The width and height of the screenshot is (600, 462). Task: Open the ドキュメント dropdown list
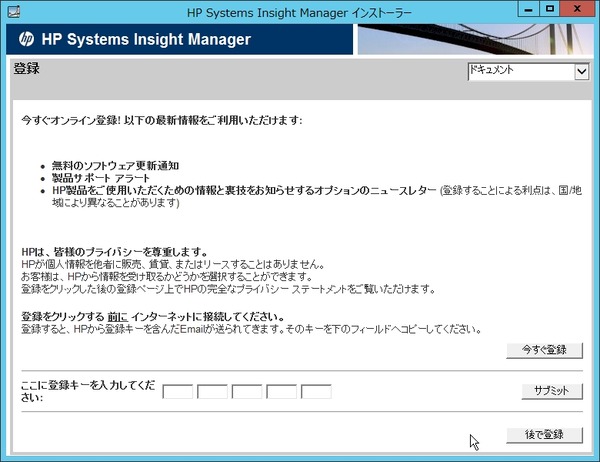pyautogui.click(x=528, y=71)
